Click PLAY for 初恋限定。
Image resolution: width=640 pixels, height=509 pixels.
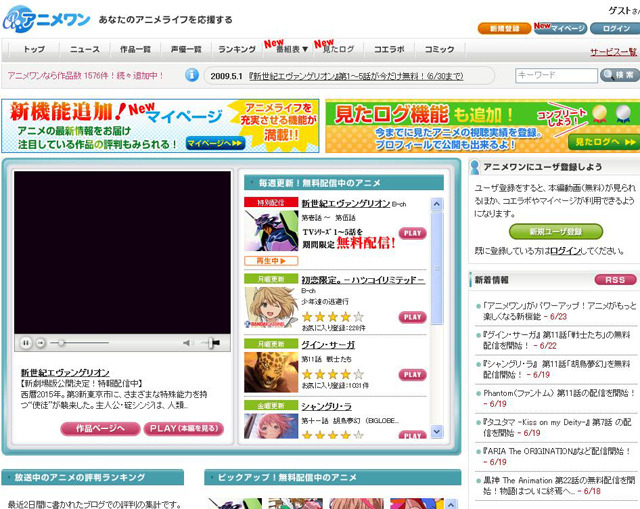pyautogui.click(x=412, y=317)
